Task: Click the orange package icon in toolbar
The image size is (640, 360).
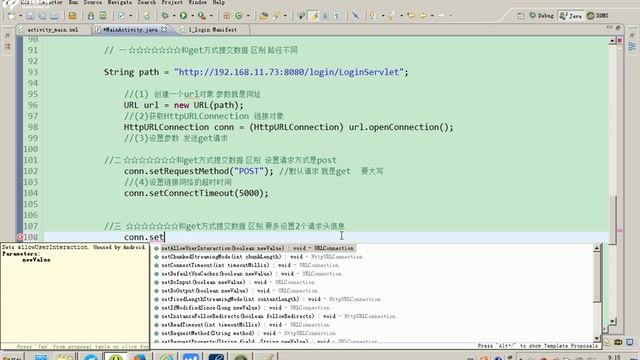Action: pyautogui.click(x=72, y=16)
